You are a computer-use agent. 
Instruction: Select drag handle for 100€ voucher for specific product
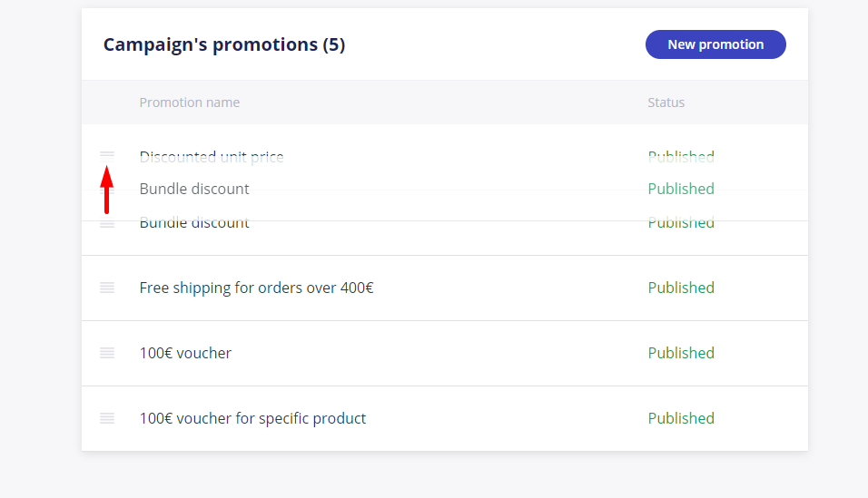(x=107, y=418)
